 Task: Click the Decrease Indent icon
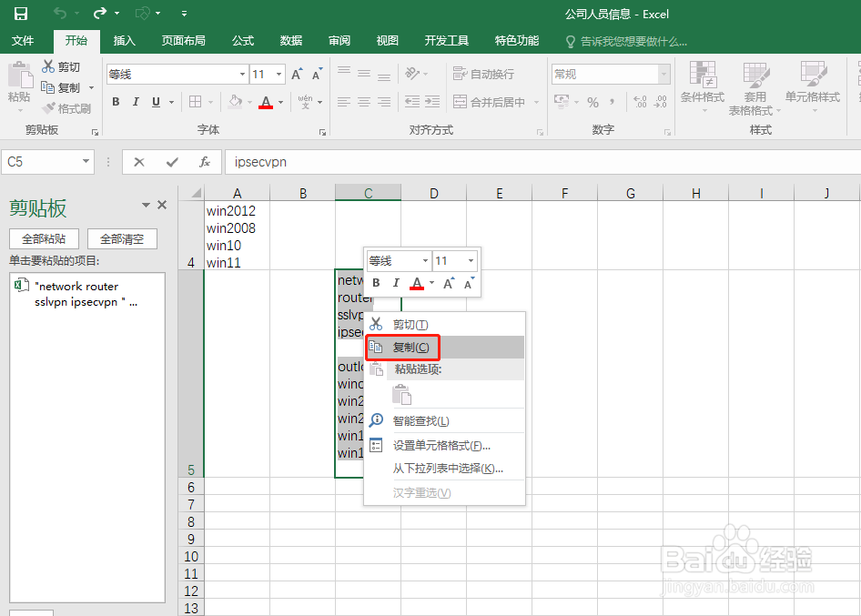[412, 102]
